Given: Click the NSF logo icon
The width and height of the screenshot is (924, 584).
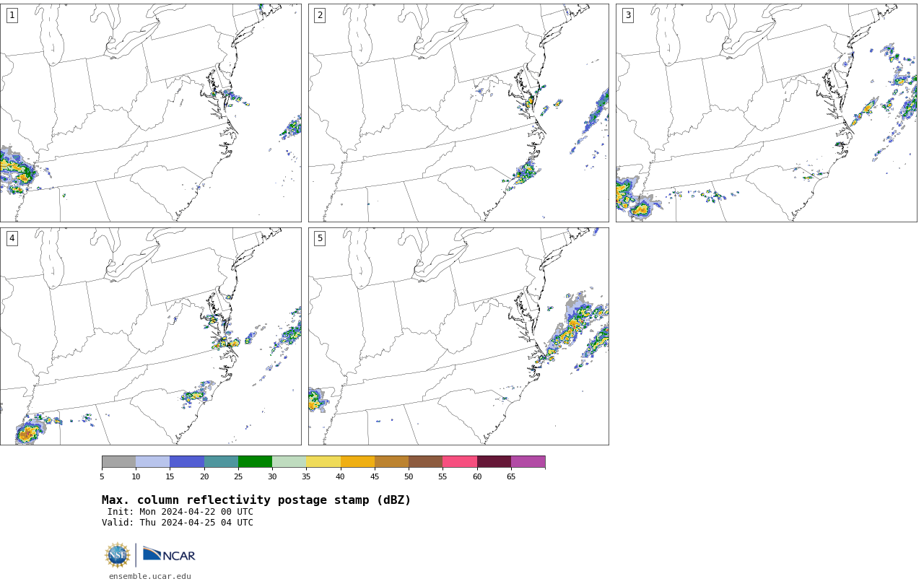Looking at the screenshot, I should (118, 555).
